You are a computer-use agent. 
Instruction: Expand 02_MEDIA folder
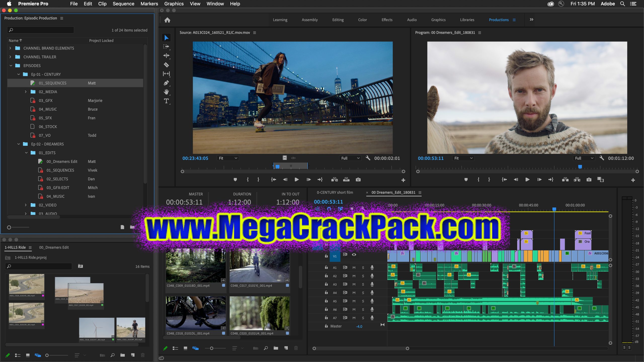[26, 92]
